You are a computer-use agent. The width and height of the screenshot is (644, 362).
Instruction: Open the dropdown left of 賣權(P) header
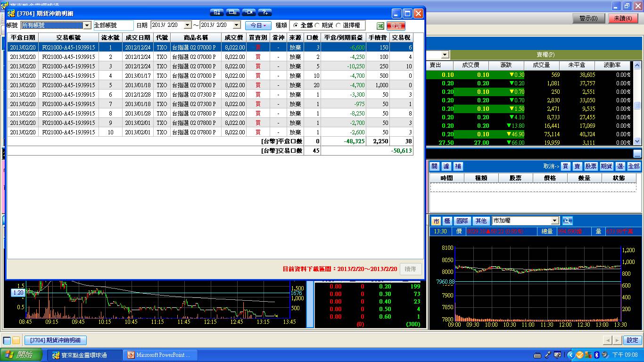tap(445, 55)
